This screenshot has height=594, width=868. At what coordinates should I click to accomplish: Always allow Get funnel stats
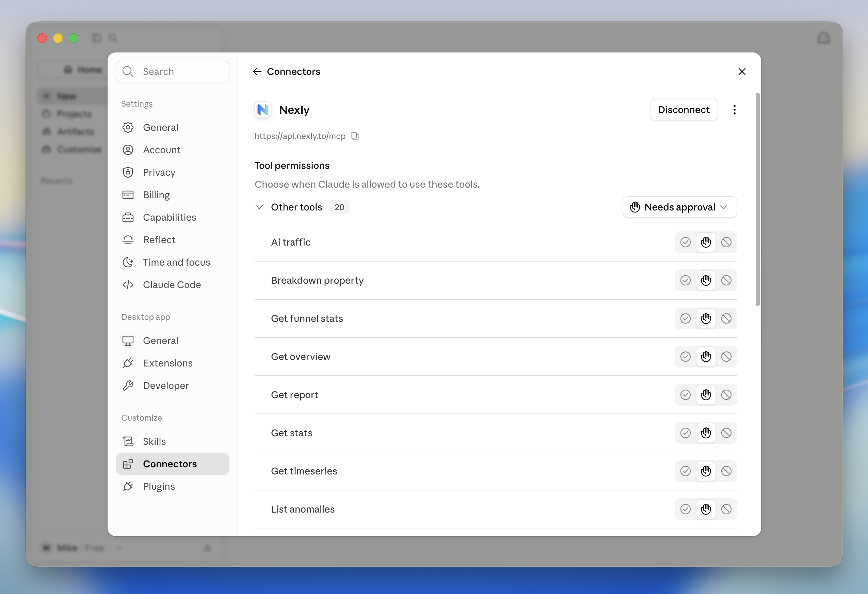(685, 318)
